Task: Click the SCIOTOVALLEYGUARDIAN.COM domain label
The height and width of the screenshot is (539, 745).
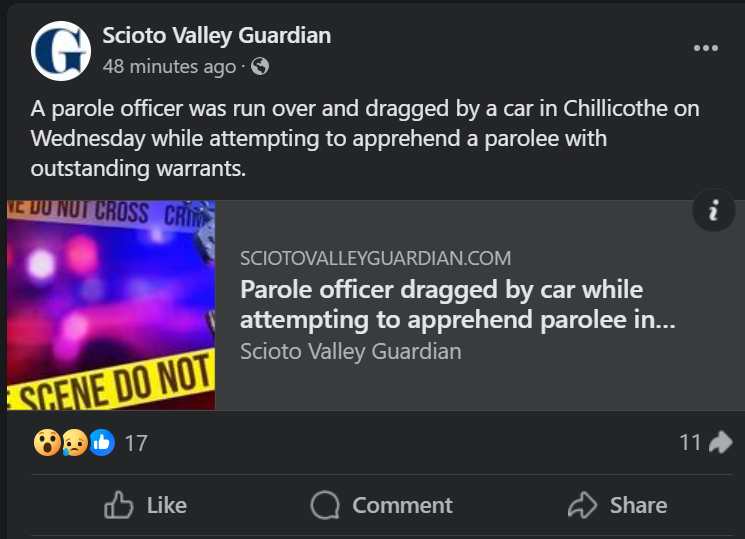Action: pyautogui.click(x=376, y=258)
